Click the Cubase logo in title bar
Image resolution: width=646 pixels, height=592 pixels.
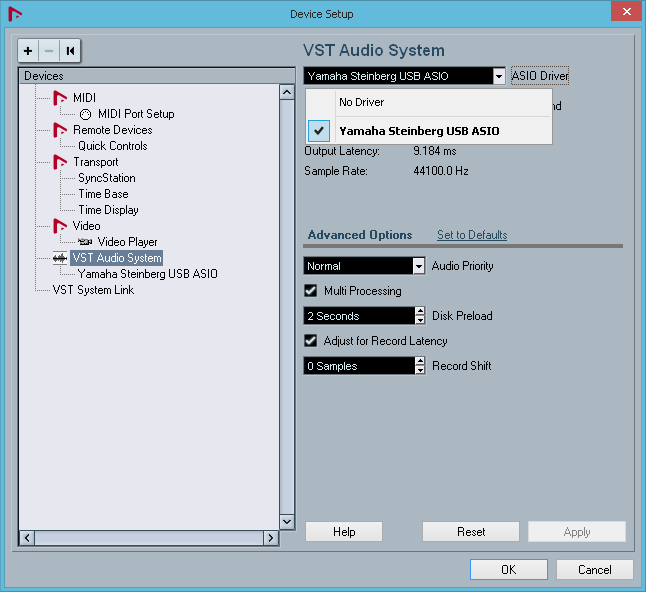click(x=15, y=14)
